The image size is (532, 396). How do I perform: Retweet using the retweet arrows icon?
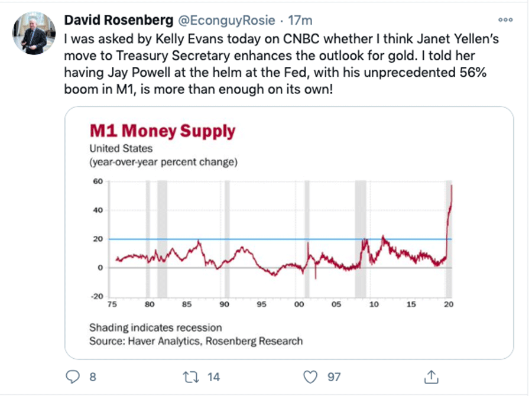click(192, 376)
